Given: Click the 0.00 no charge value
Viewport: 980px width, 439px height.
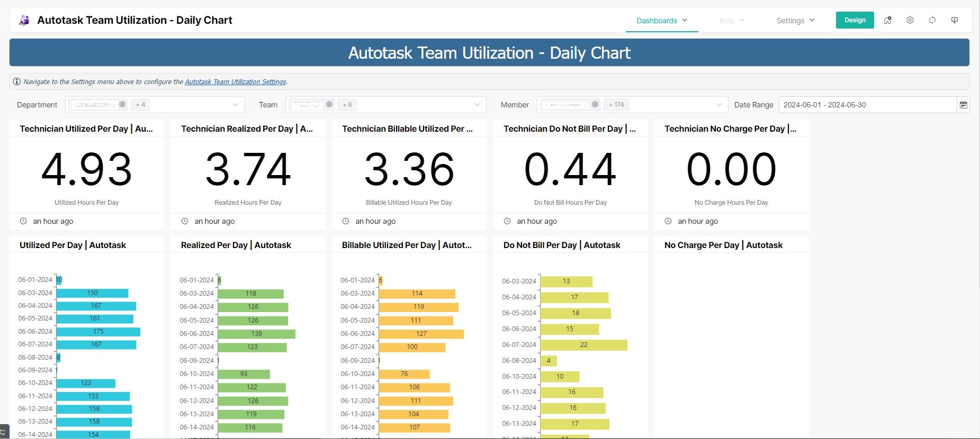Looking at the screenshot, I should (x=731, y=169).
